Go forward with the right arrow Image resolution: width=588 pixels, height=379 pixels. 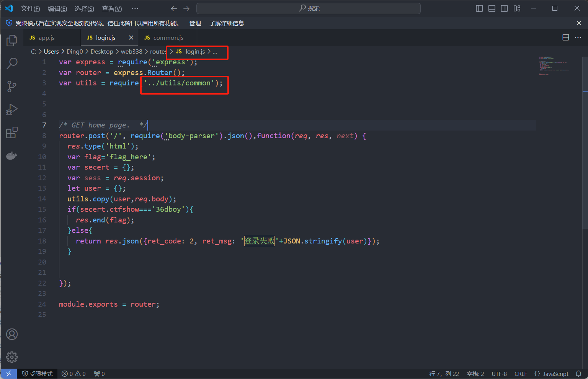click(x=186, y=8)
